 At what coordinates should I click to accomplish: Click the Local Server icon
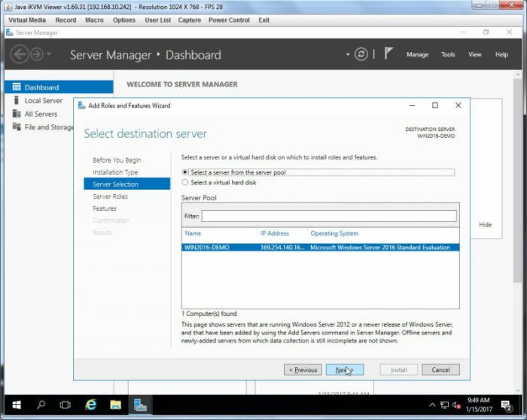point(16,100)
